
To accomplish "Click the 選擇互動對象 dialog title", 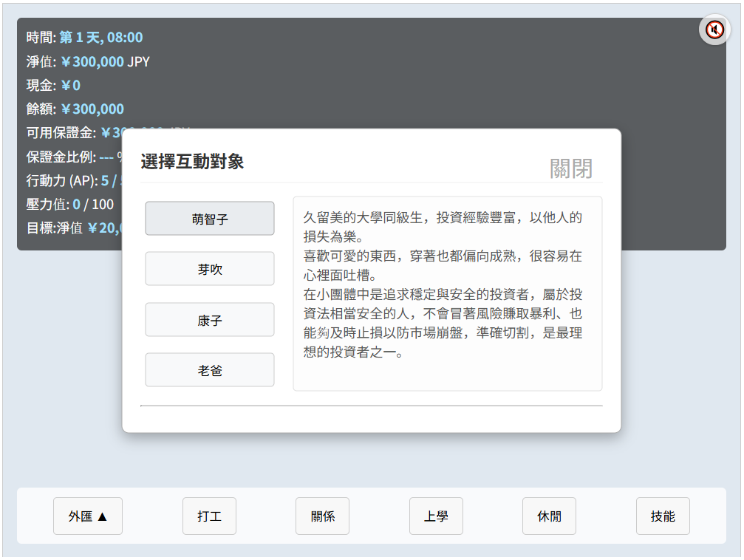I will pos(192,162).
